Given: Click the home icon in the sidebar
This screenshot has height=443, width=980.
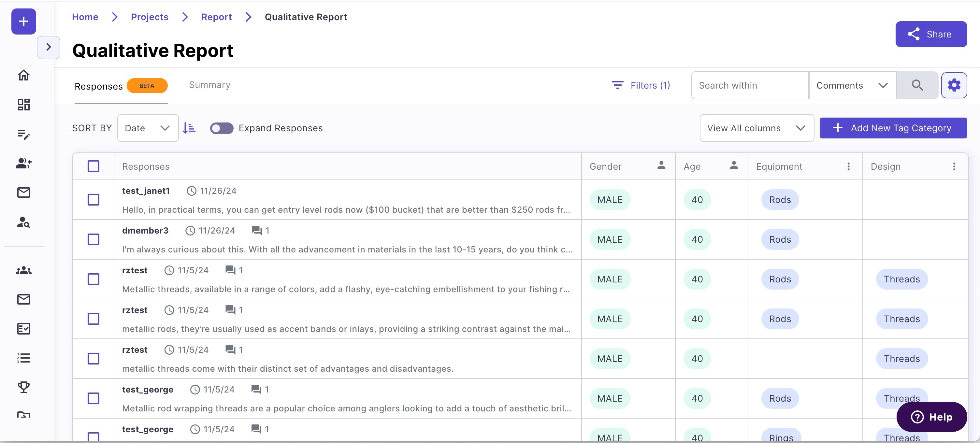Looking at the screenshot, I should pyautogui.click(x=23, y=75).
